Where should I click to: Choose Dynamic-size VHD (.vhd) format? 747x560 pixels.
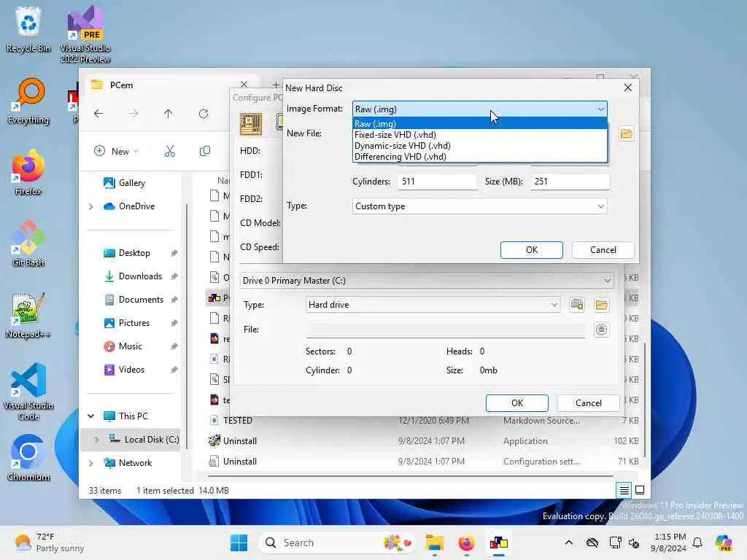480,146
